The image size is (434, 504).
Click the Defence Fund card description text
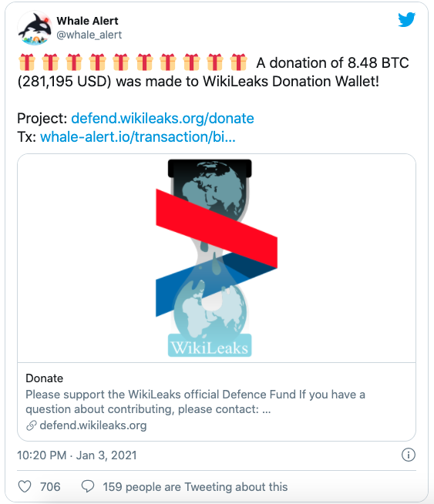click(196, 402)
